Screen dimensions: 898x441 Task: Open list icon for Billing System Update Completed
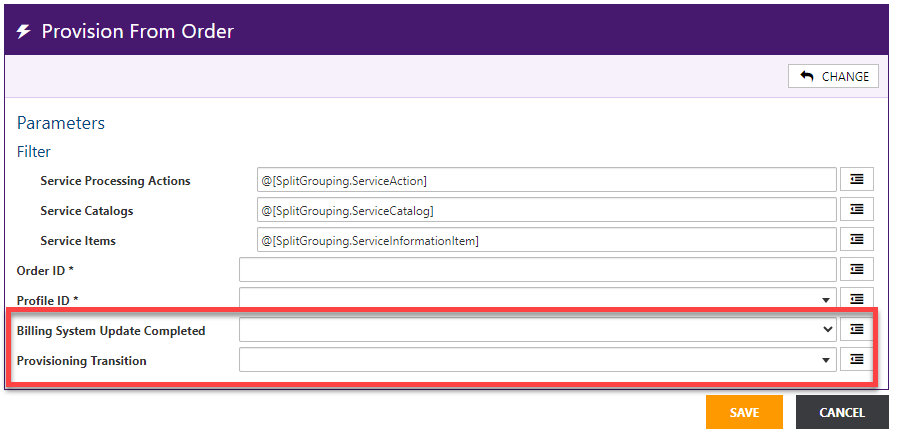[856, 329]
